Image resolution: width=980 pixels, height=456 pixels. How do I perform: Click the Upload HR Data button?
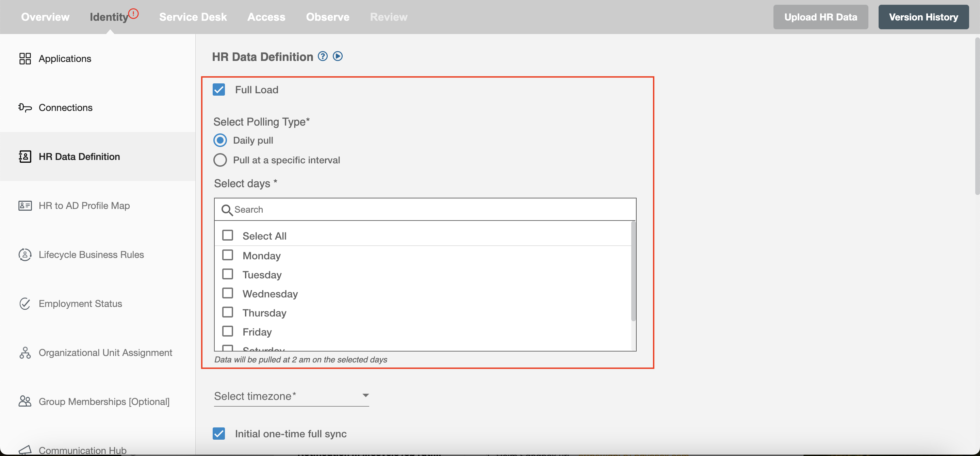pyautogui.click(x=821, y=16)
